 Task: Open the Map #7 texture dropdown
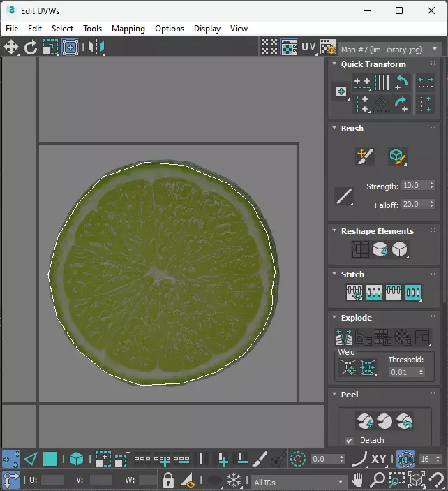390,50
